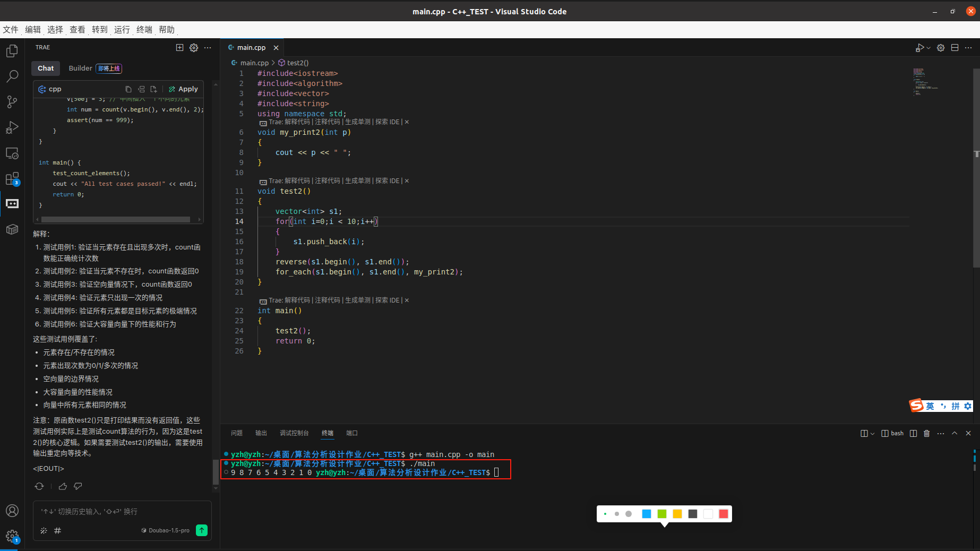The height and width of the screenshot is (551, 980).
Task: Open Remote Explorer in activity bar
Action: pos(12,153)
